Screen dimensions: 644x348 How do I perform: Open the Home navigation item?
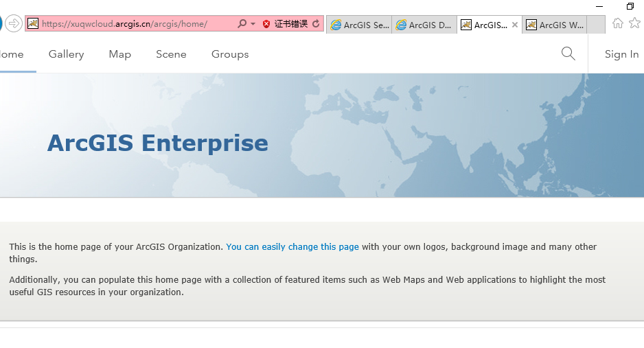pos(12,54)
